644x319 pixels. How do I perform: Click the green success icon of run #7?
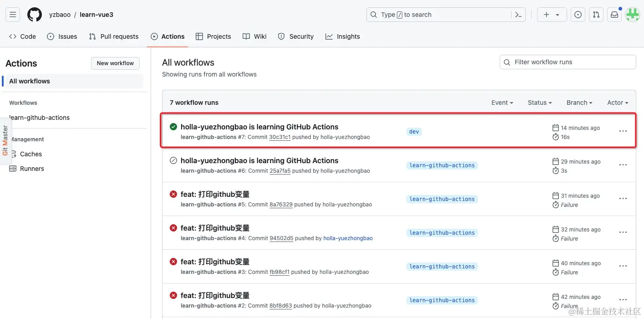point(173,127)
